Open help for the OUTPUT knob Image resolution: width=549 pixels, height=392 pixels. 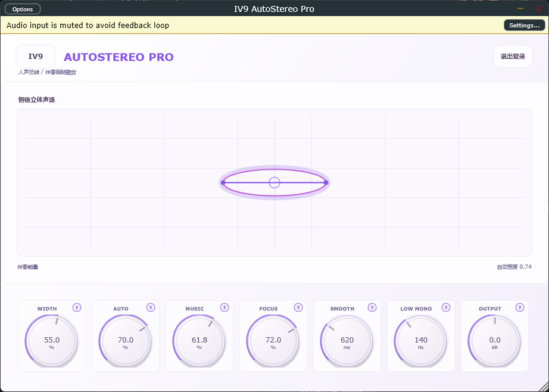[520, 307]
